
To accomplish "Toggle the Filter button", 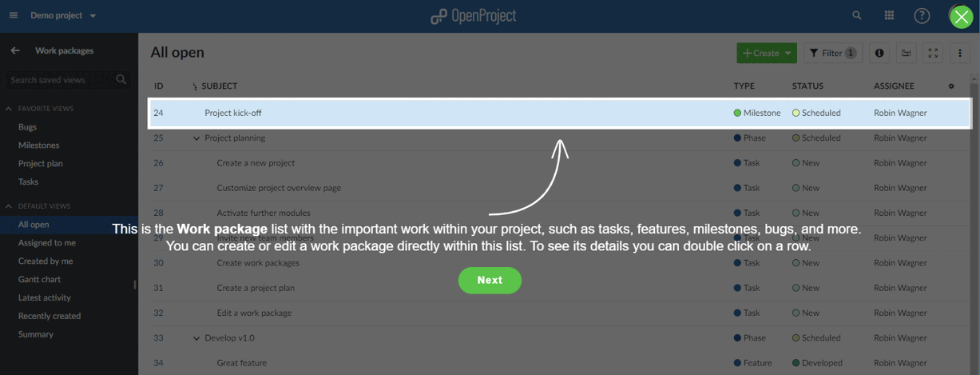I will click(x=832, y=53).
